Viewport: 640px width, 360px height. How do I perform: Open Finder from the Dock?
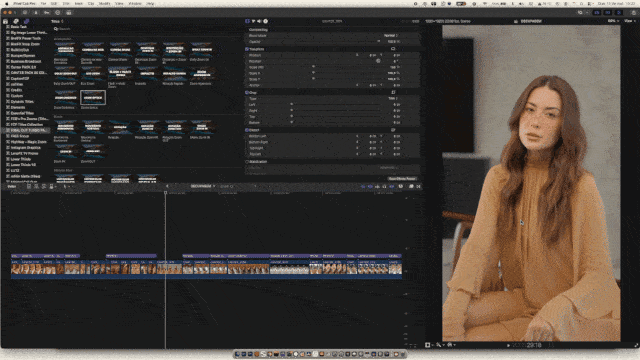click(238, 354)
